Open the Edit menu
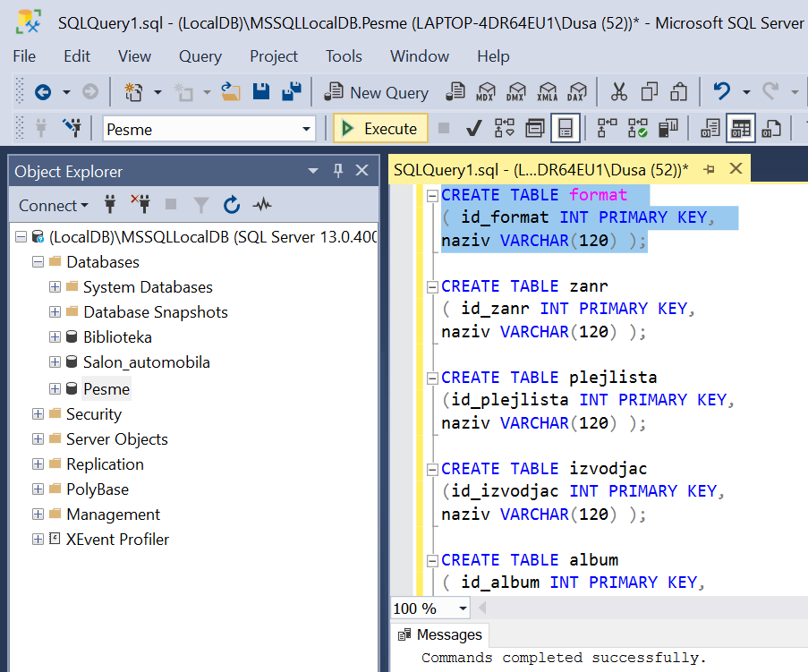 click(x=77, y=56)
